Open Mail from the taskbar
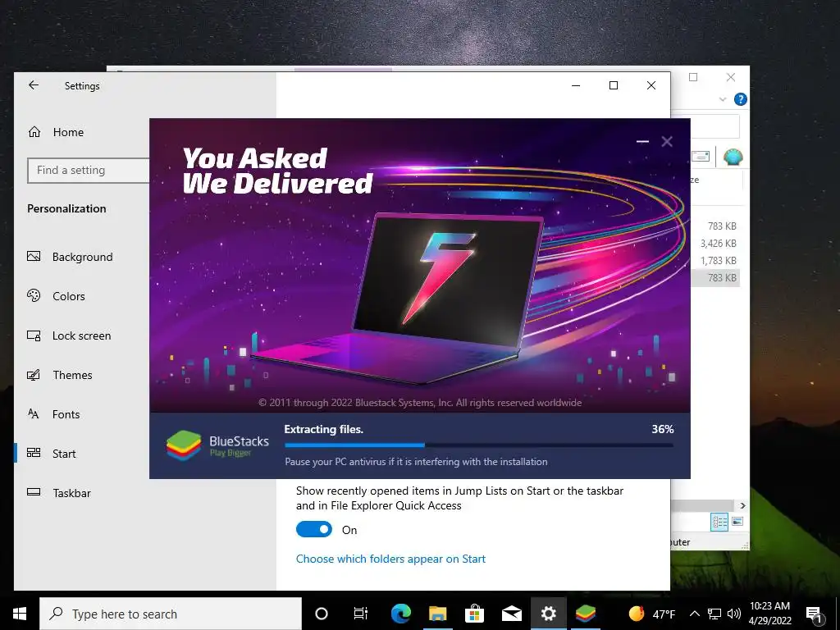This screenshot has height=630, width=840. coord(512,614)
